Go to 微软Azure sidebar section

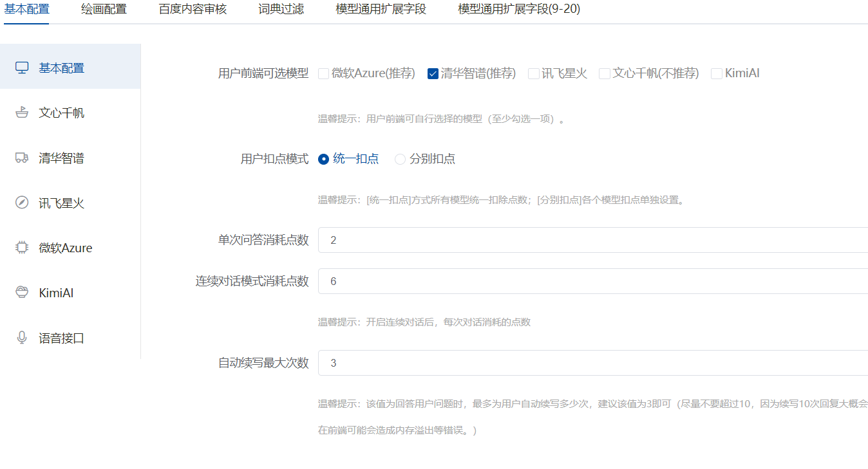tap(70, 248)
